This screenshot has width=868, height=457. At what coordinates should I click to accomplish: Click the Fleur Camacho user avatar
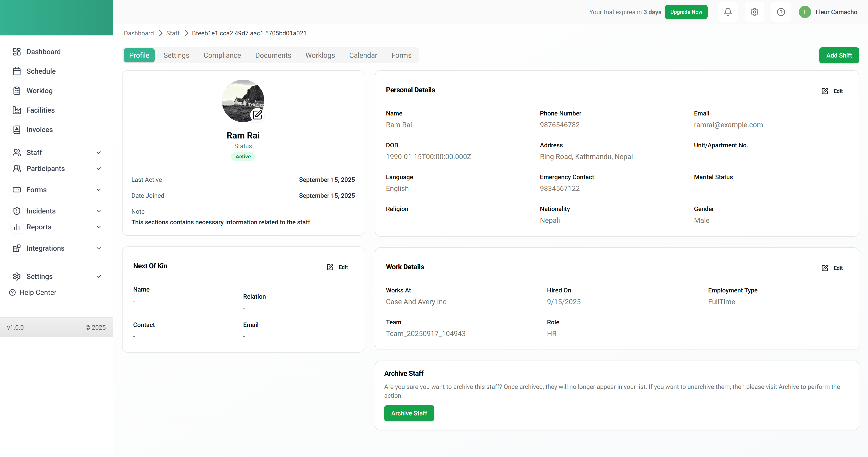click(x=805, y=12)
